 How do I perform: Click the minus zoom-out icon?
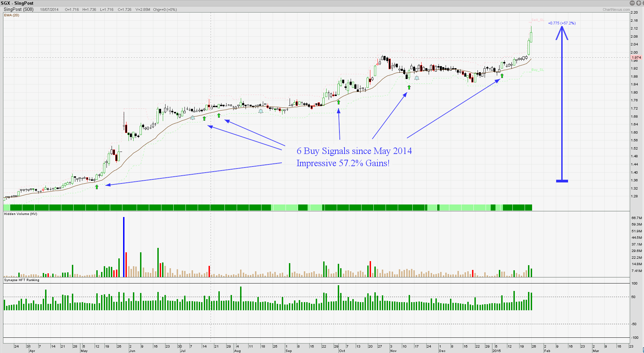click(x=632, y=3)
